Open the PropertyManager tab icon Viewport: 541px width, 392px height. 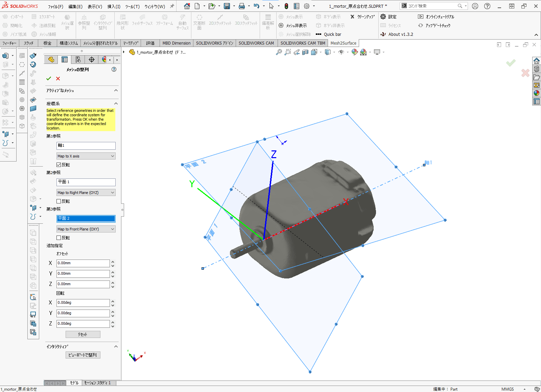tap(65, 59)
